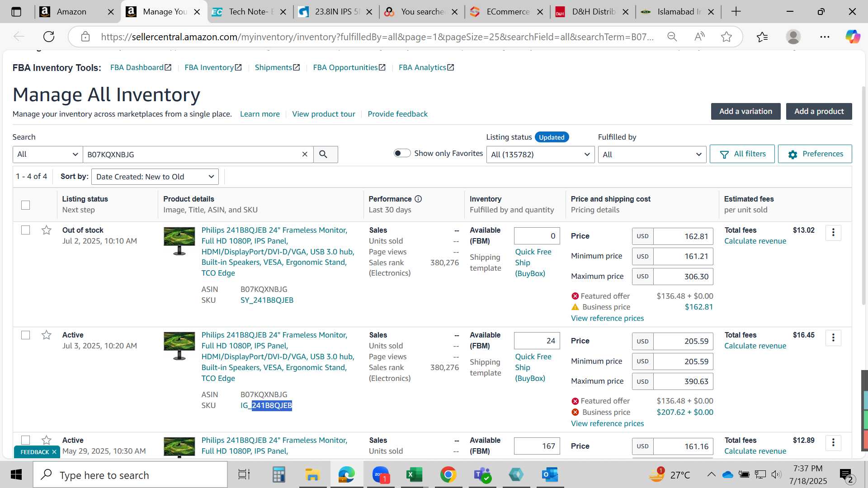Open the search field All dropdown
The width and height of the screenshot is (868, 488).
[47, 155]
